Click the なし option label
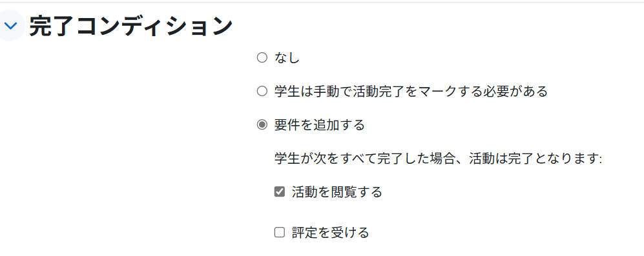This screenshot has width=644, height=256. point(287,58)
